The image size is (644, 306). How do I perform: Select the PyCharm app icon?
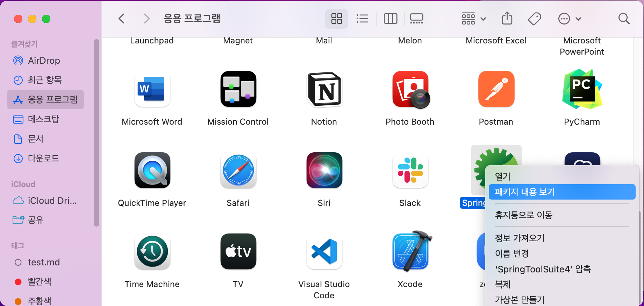click(582, 89)
